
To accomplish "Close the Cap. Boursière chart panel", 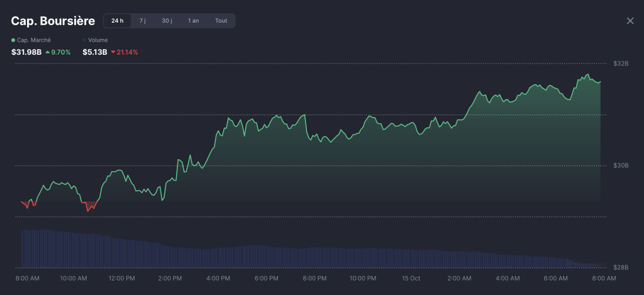I will [x=630, y=21].
